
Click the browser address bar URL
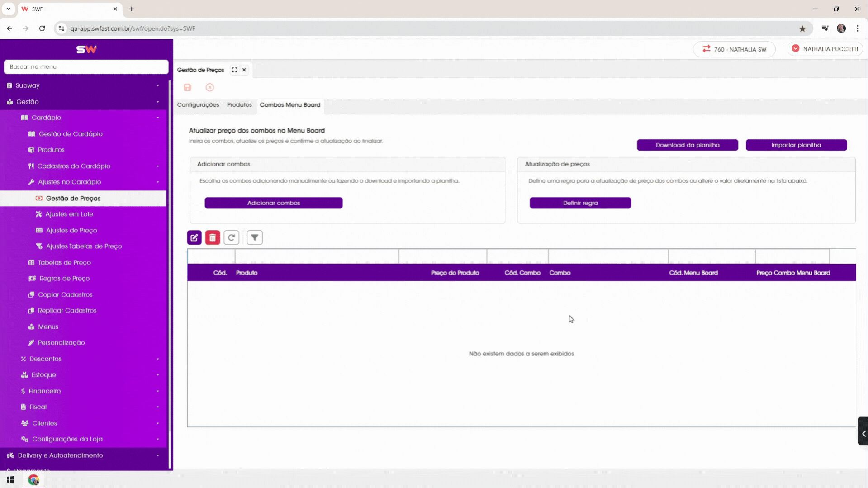click(133, 28)
